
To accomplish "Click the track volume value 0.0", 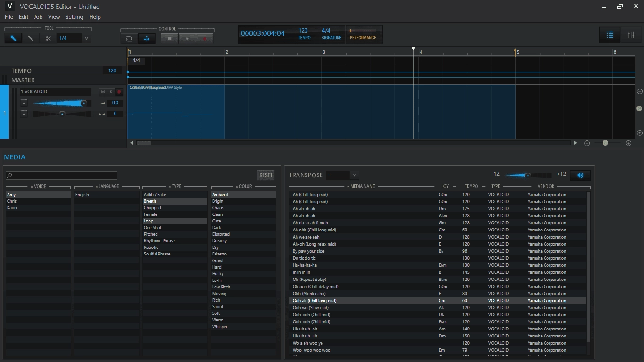I will [x=115, y=103].
